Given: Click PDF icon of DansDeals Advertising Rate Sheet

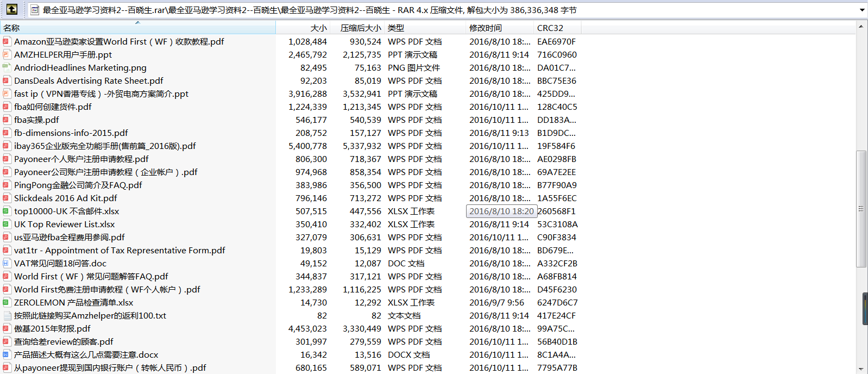Looking at the screenshot, I should 7,81.
